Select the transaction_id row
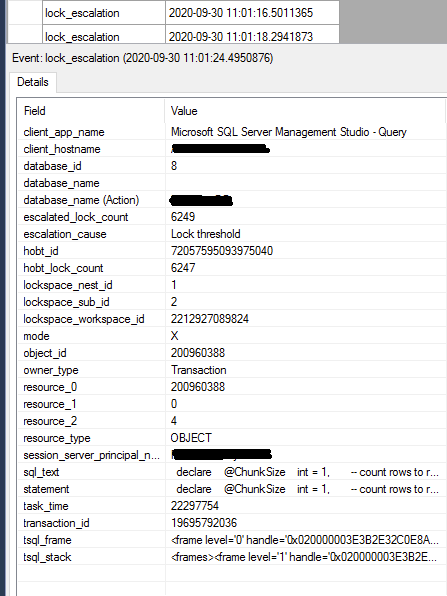The height and width of the screenshot is (596, 447). click(x=232, y=523)
